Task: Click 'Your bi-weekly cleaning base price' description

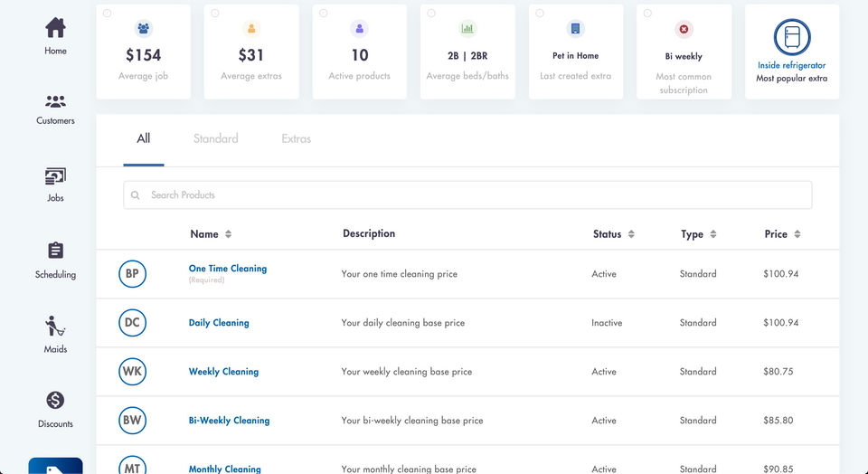Action: (x=412, y=421)
